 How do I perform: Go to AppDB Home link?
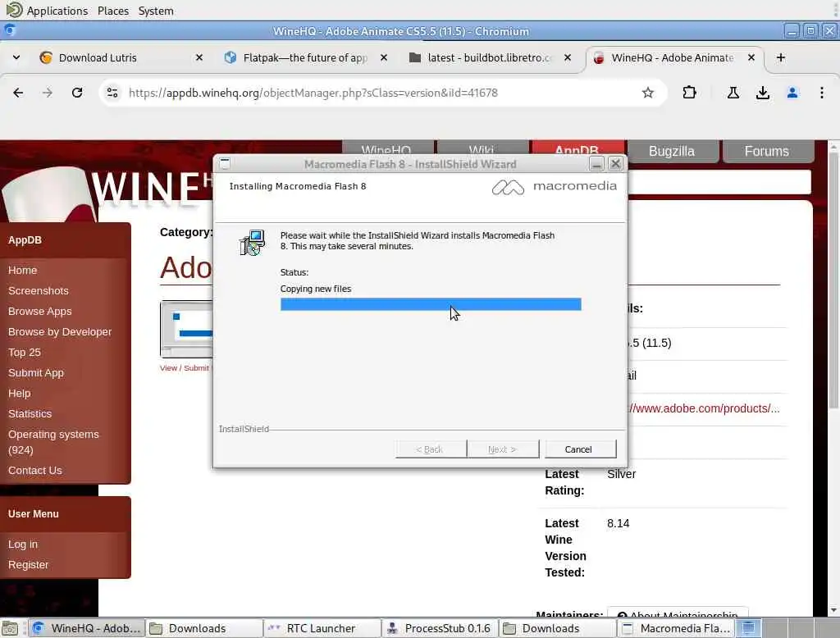click(x=22, y=270)
